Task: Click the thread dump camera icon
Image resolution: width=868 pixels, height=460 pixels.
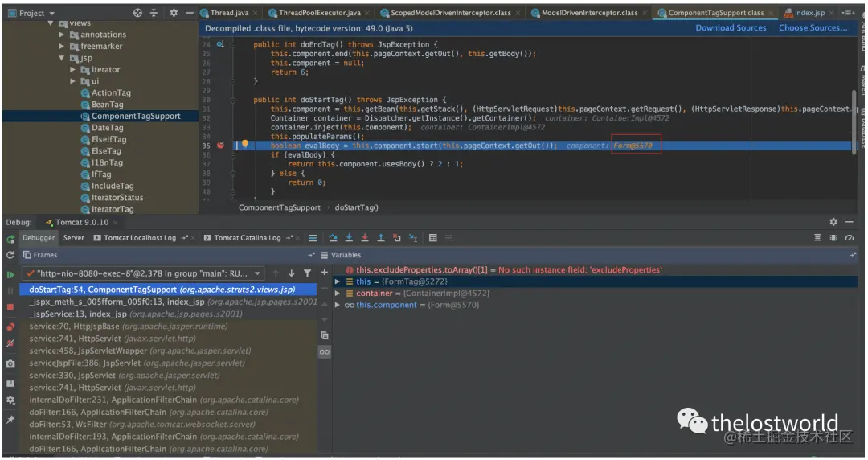Action: click(x=10, y=363)
